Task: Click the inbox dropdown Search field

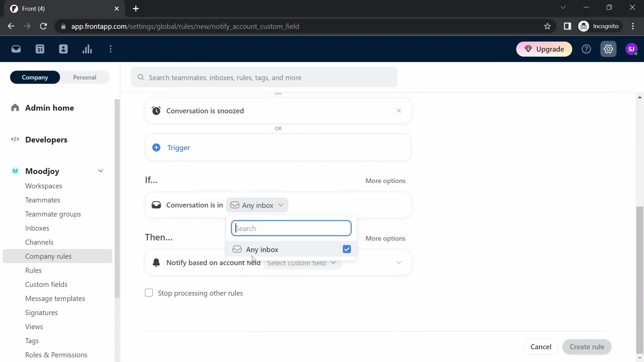Action: [x=291, y=228]
